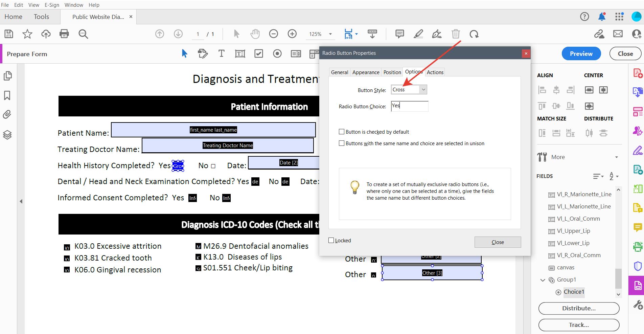Click the Distribute... button

[579, 308]
